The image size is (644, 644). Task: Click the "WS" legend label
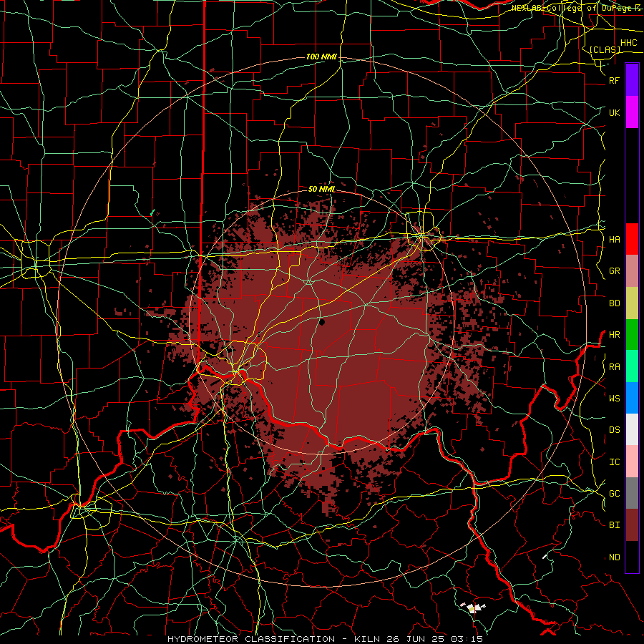pos(614,398)
